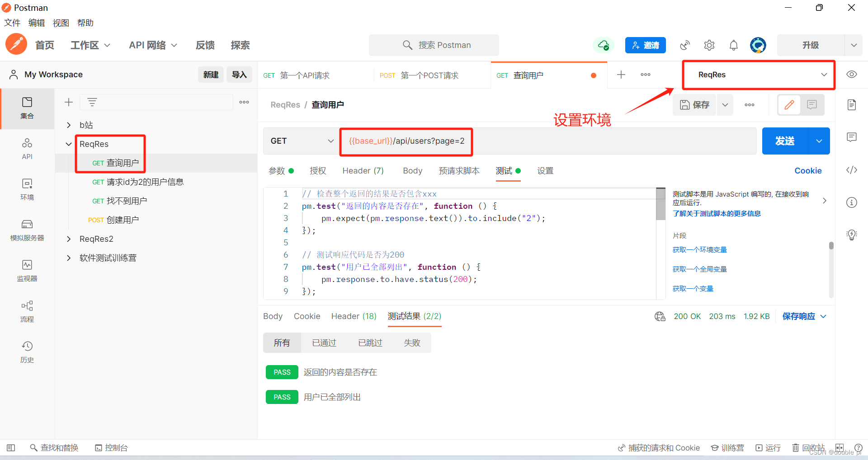Open the Environments (环境) sidebar panel
Screen dimensions: 868x460
[x=27, y=190]
